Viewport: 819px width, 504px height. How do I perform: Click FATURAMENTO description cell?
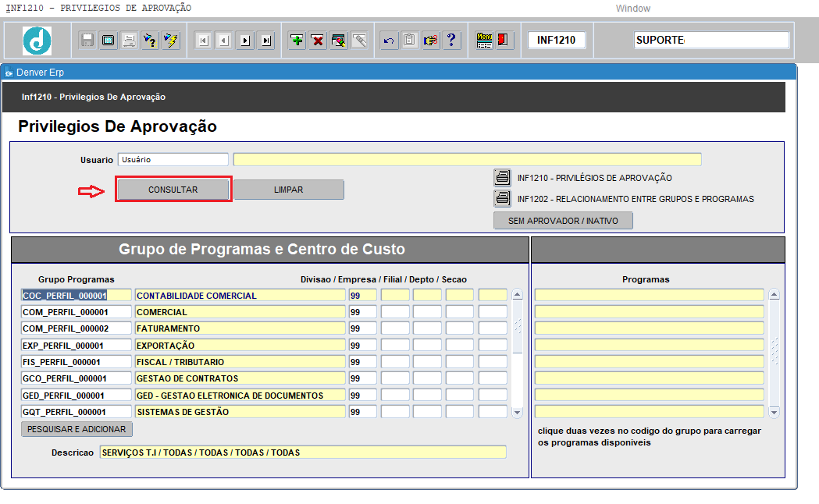pyautogui.click(x=240, y=328)
